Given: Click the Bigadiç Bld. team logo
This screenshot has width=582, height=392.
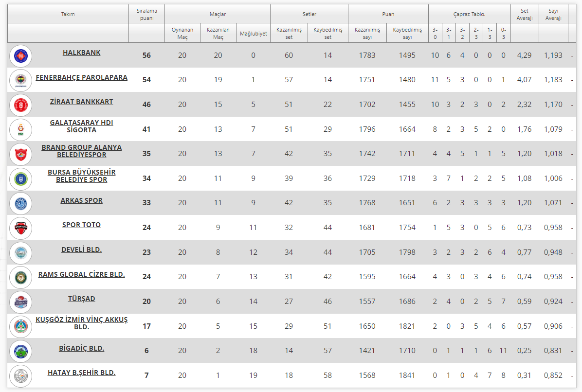Looking at the screenshot, I should pyautogui.click(x=20, y=351).
